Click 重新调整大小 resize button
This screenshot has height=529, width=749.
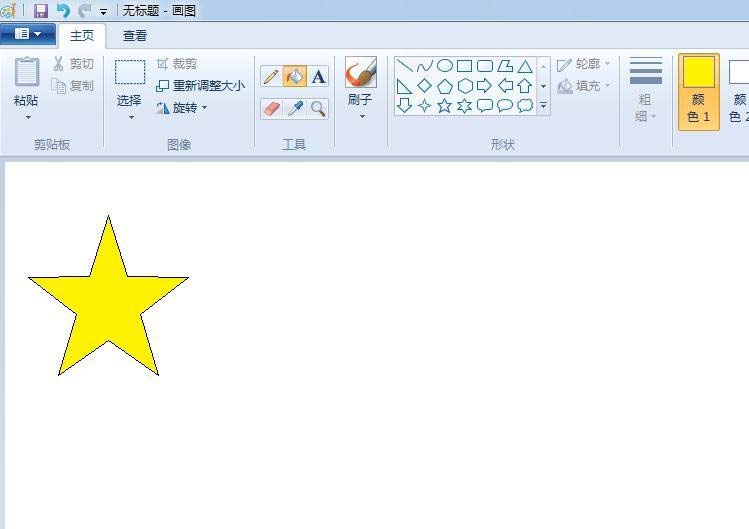point(201,86)
